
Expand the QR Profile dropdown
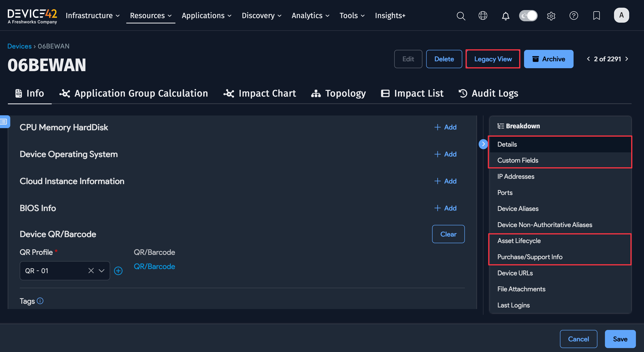click(x=101, y=271)
